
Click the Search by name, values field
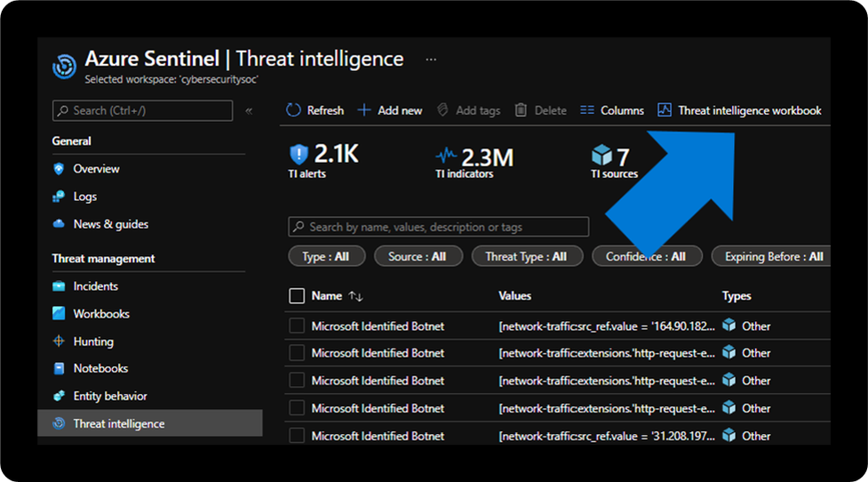click(438, 227)
